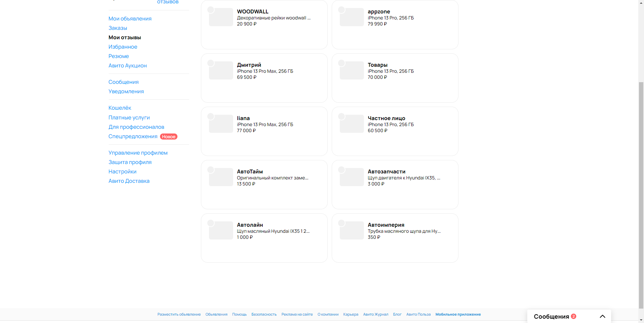Open Оригинальный комплект listing title
The image size is (644, 323).
point(273,178)
